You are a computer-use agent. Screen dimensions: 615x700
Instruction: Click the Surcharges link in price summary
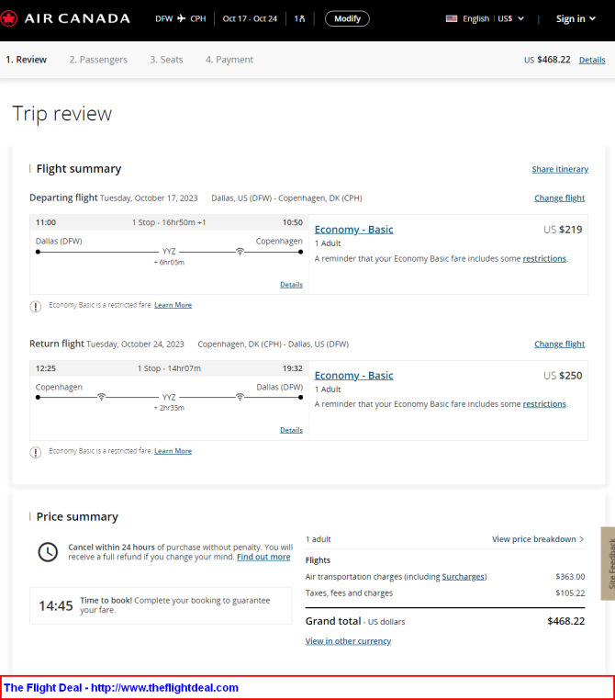pyautogui.click(x=463, y=577)
